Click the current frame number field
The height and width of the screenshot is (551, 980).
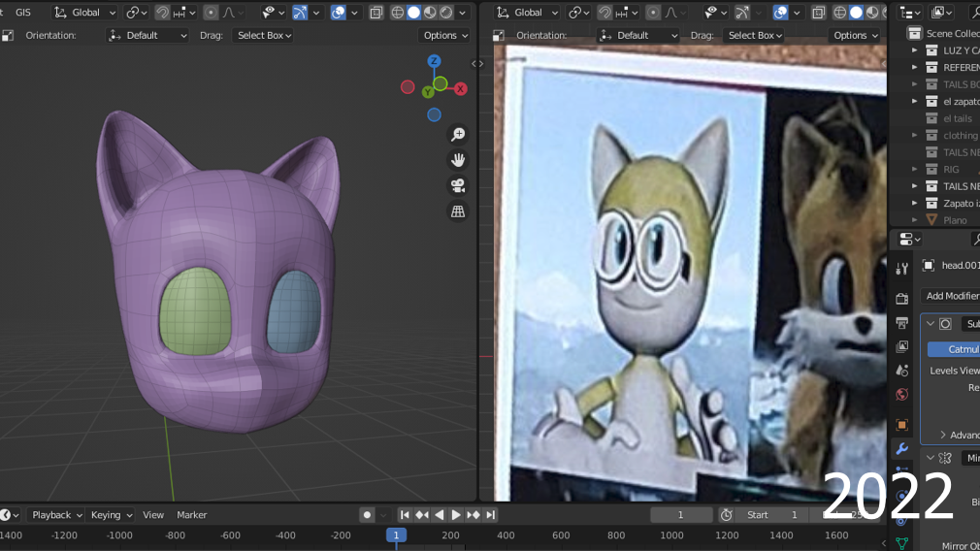point(680,515)
